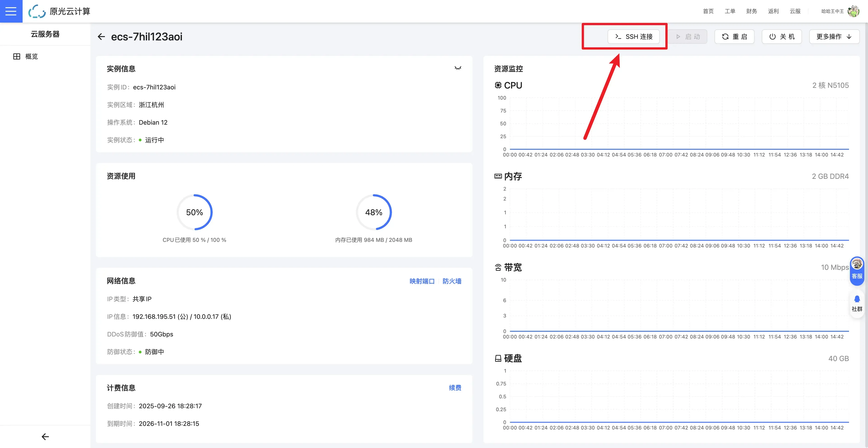
Task: Click the hamburger menu icon
Action: tap(11, 11)
